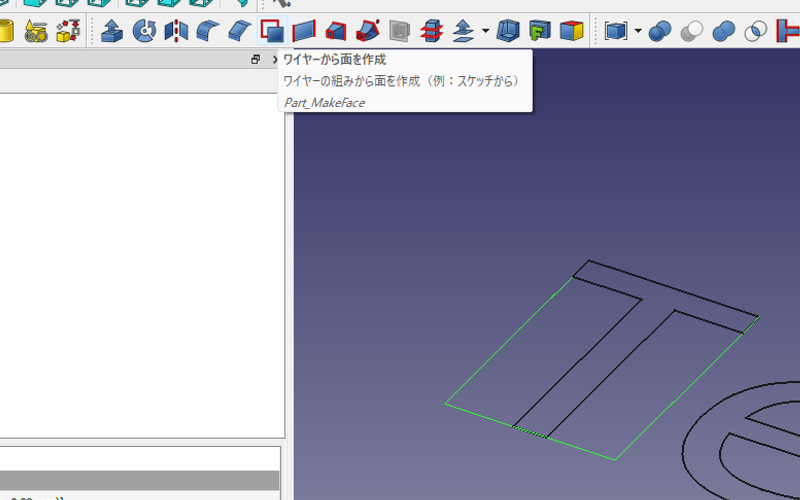Undock the side panel with float button
This screenshot has height=500, width=800.
[x=256, y=60]
